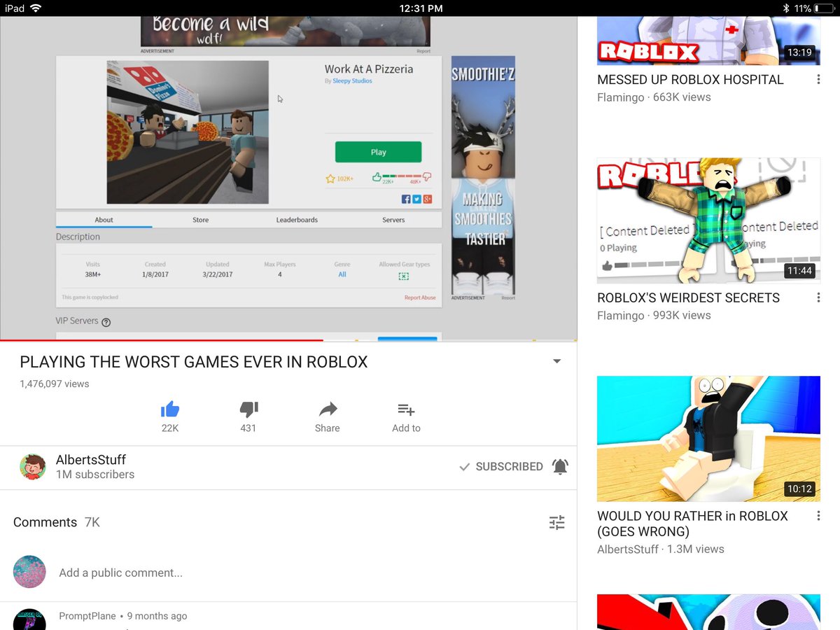
Task: Open options for MESSED UP ROBLOX HOSPITAL
Action: 818,80
